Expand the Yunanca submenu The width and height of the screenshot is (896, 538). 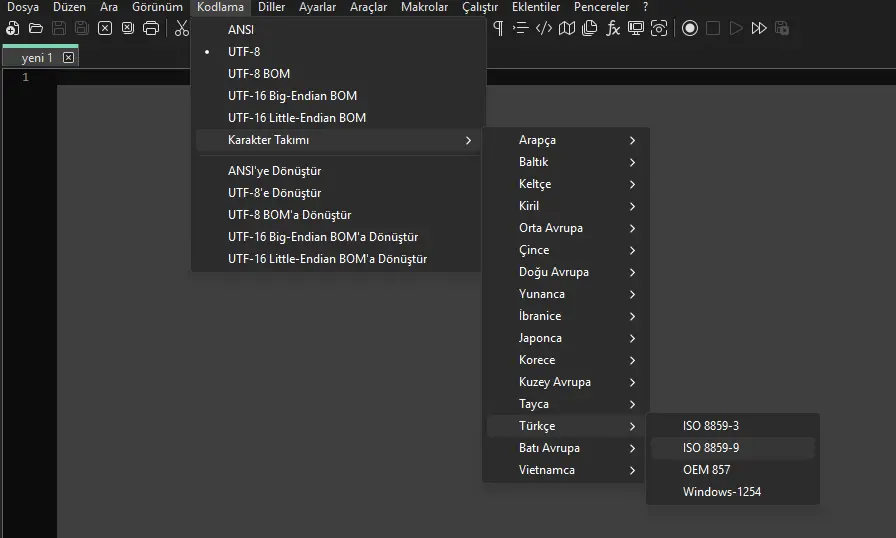pos(566,294)
